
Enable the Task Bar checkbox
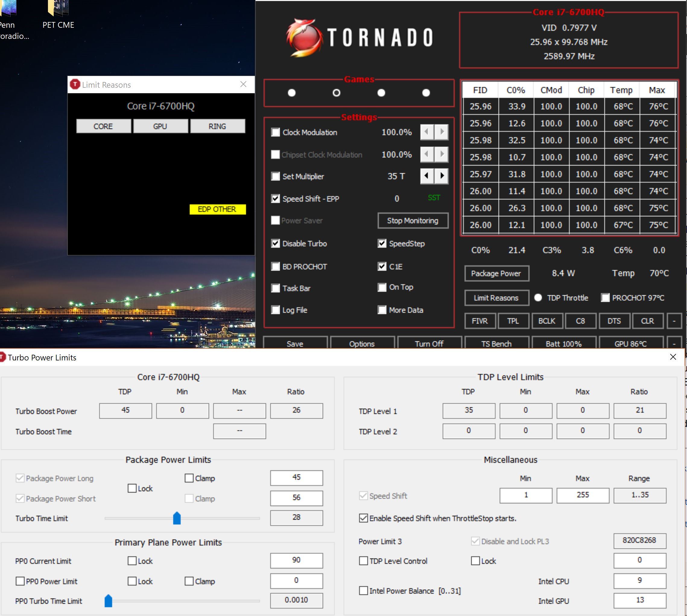(x=276, y=288)
